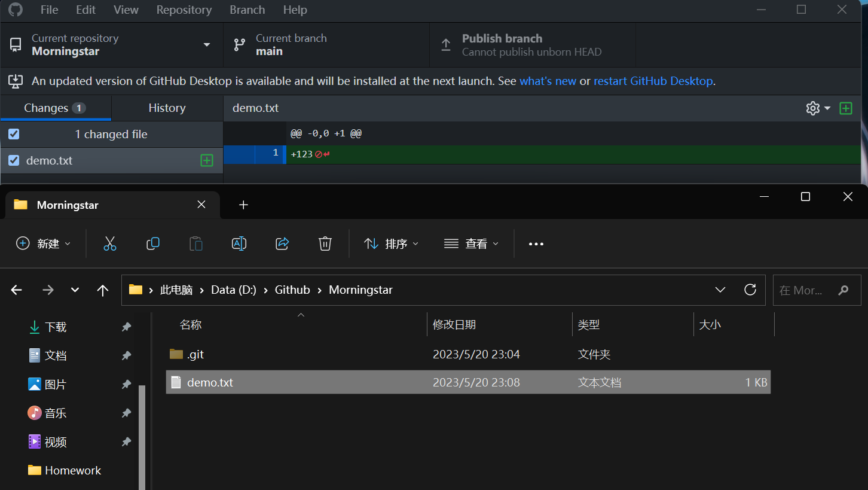
Task: Open the File menu in GitHub Desktop
Action: coord(50,10)
